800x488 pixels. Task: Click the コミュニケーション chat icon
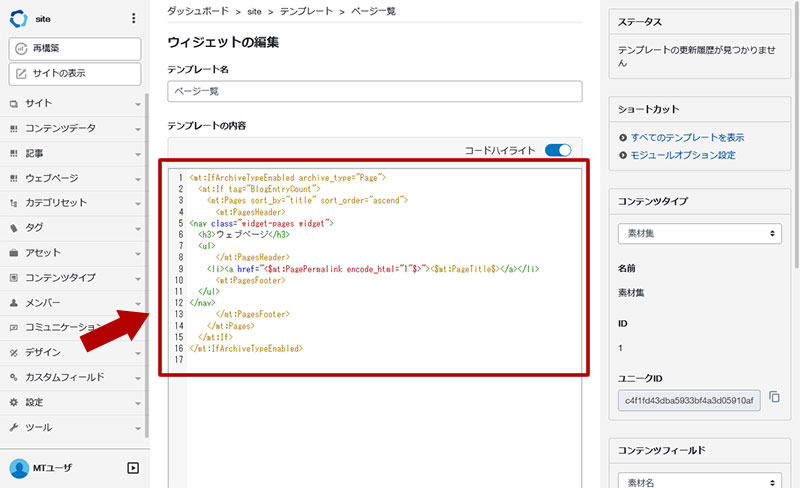pos(14,327)
